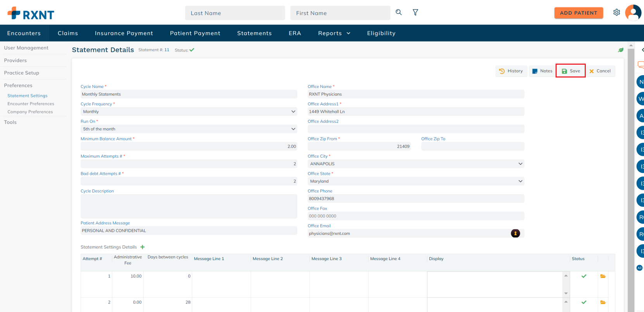Click the user profile avatar
This screenshot has height=312, width=644.
(633, 12)
